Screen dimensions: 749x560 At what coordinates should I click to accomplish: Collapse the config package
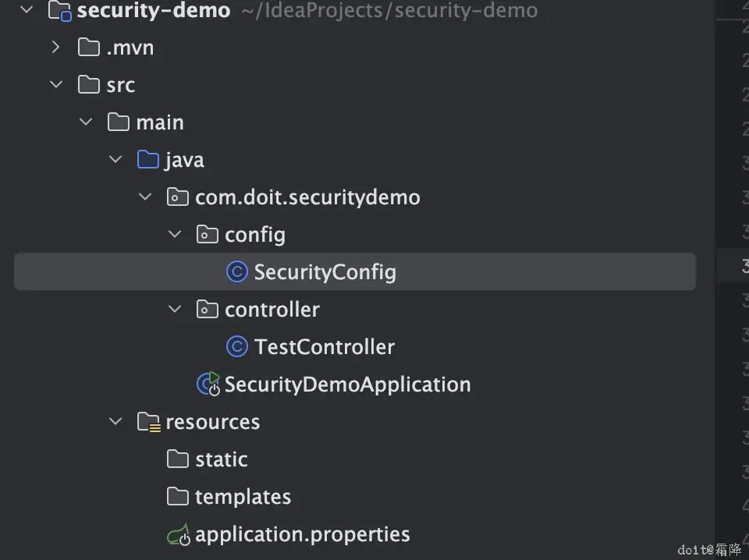[x=175, y=235]
